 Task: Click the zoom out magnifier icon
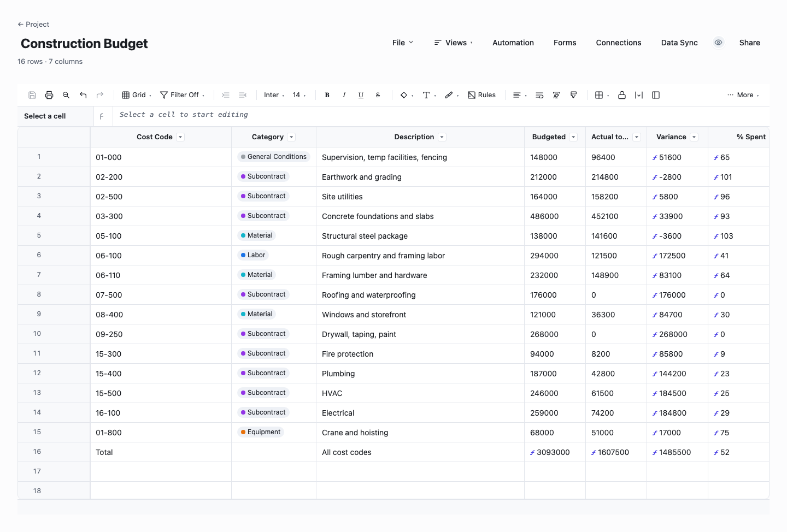[x=66, y=95]
